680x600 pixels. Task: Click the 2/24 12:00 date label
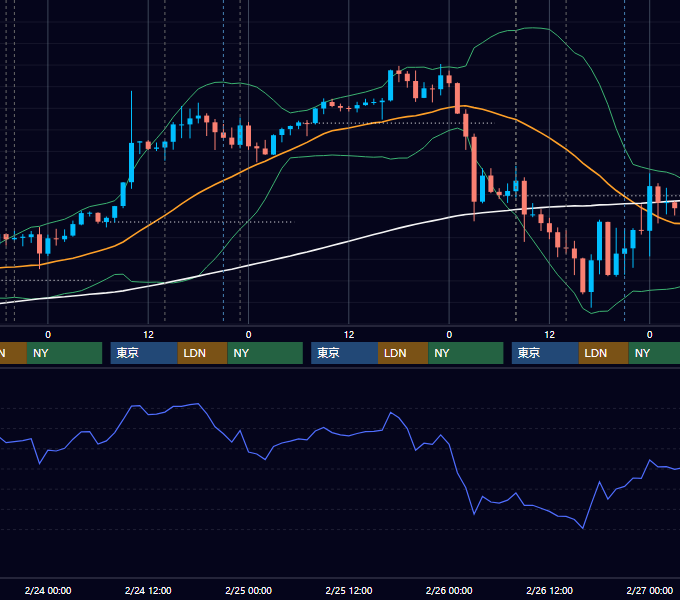click(x=148, y=590)
